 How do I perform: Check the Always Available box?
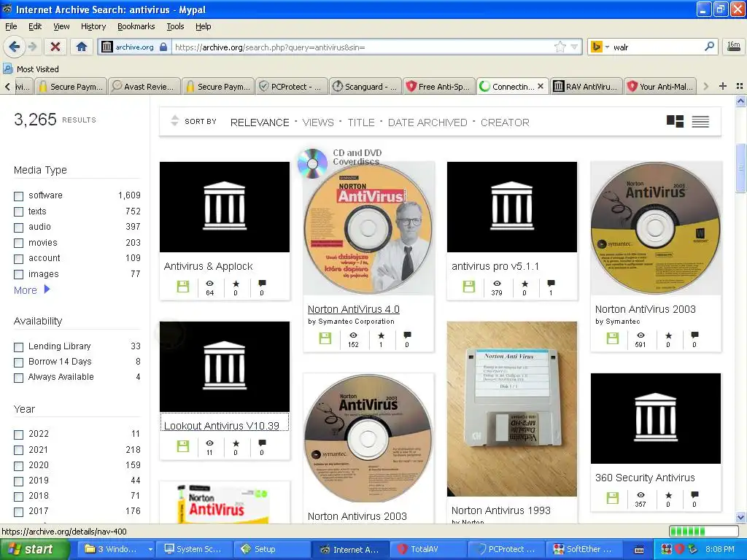point(18,378)
